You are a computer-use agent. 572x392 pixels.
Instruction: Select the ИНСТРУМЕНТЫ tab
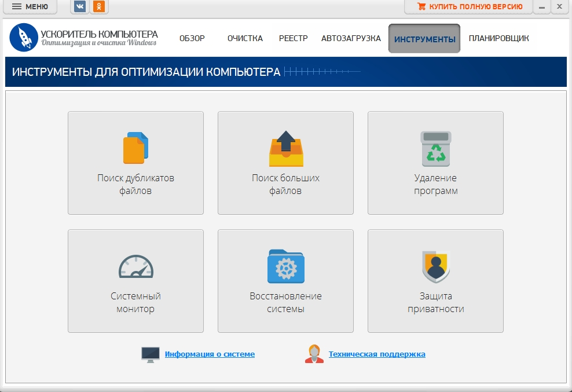tap(424, 39)
